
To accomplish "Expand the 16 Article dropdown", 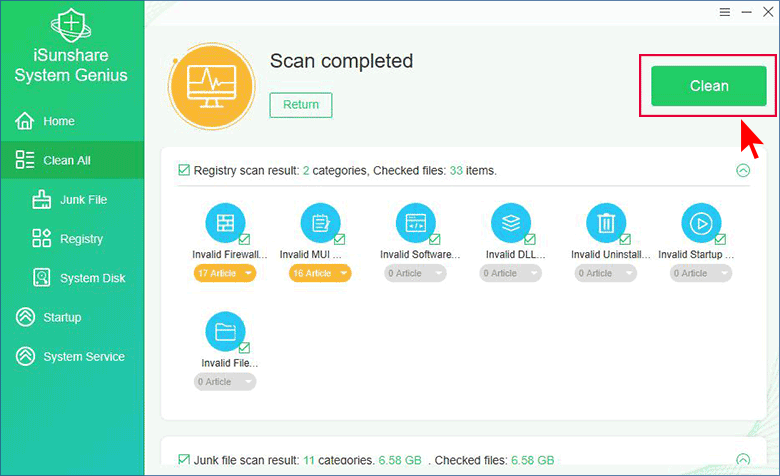I will (320, 273).
